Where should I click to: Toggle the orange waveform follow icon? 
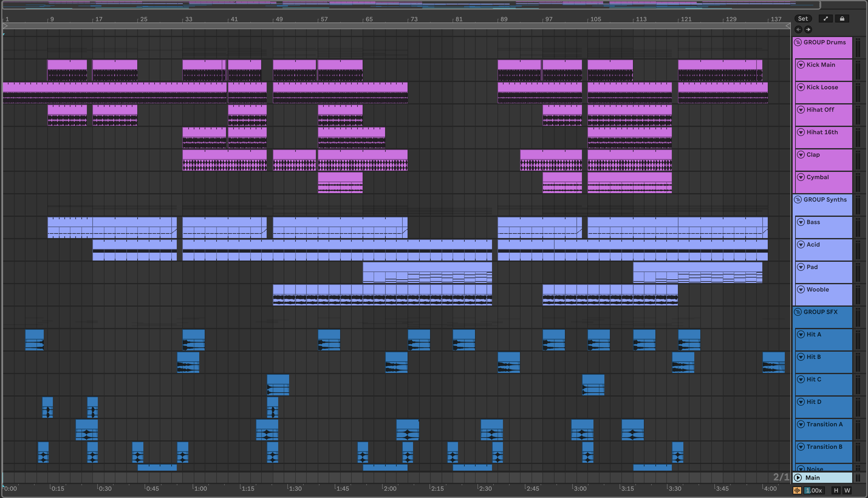(x=797, y=490)
